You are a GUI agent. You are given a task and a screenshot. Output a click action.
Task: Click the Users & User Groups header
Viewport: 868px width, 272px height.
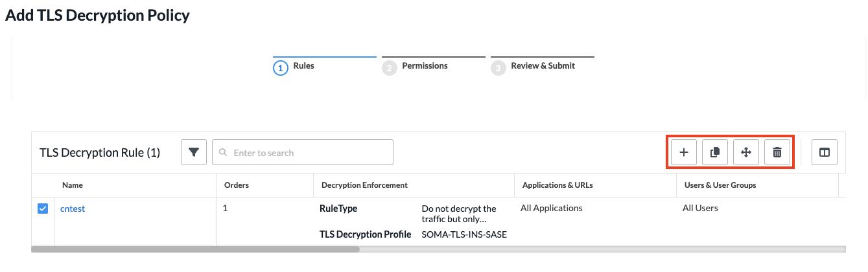click(x=720, y=185)
